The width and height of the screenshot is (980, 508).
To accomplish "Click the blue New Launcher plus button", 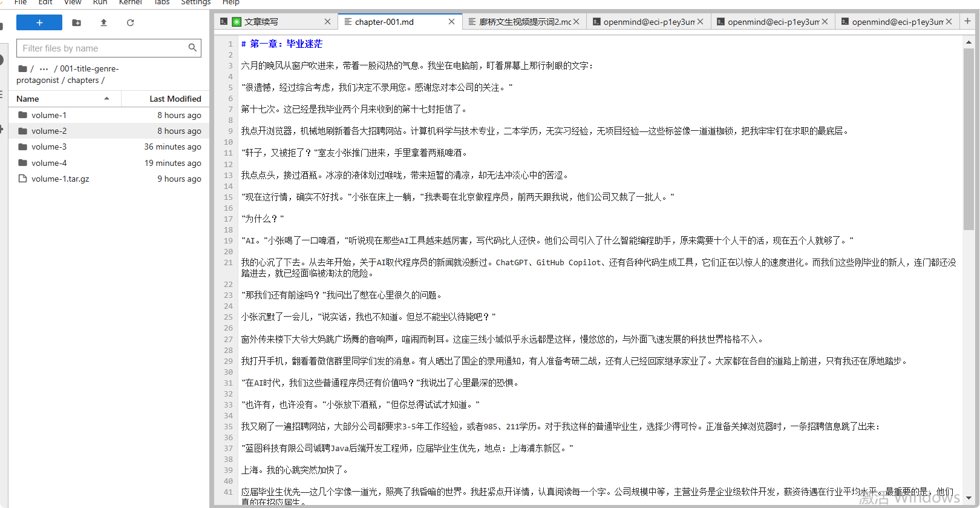I will pos(39,22).
